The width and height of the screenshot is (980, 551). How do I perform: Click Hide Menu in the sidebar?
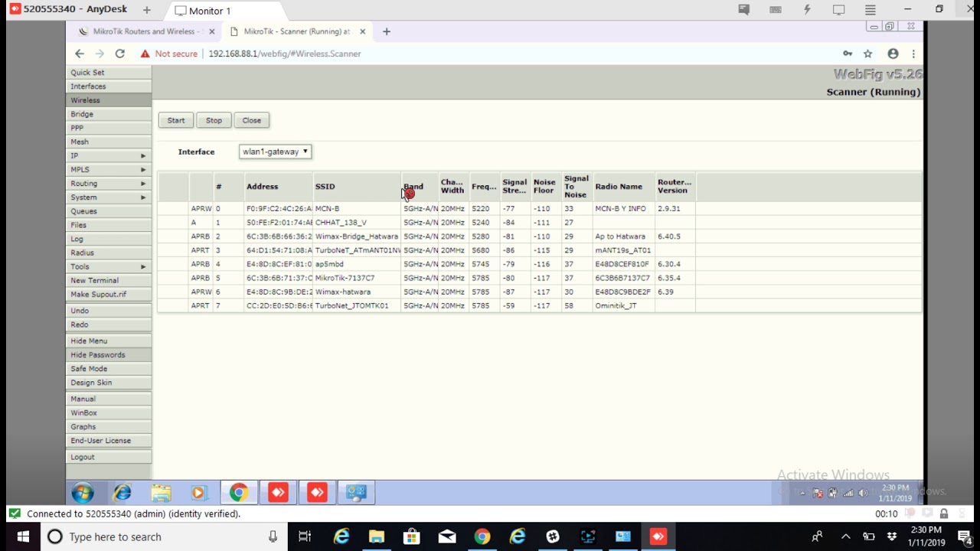[x=109, y=341]
